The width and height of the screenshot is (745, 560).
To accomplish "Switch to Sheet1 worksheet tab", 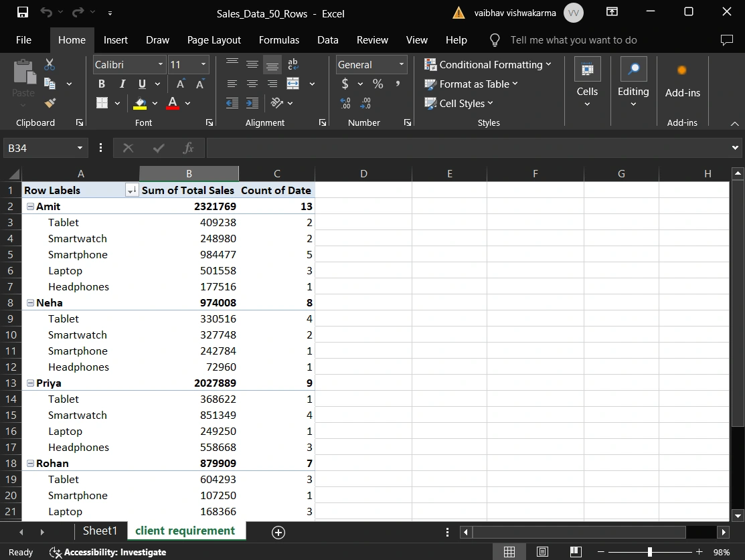I will 100,531.
